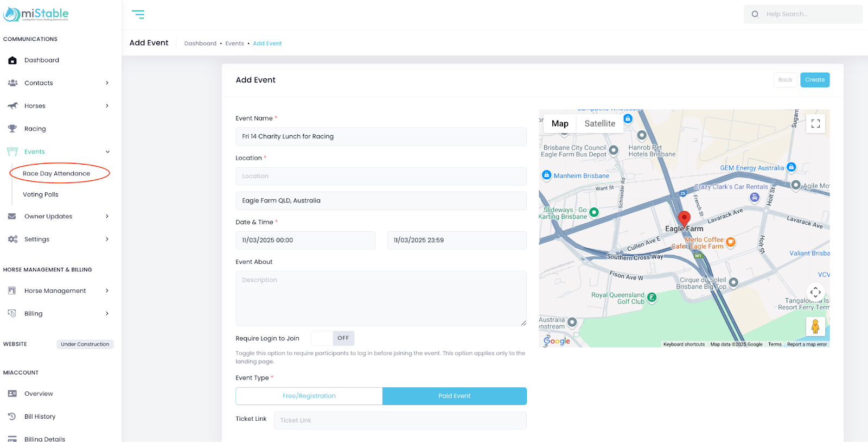Toggle the Require Login to Join switch

[x=333, y=338]
